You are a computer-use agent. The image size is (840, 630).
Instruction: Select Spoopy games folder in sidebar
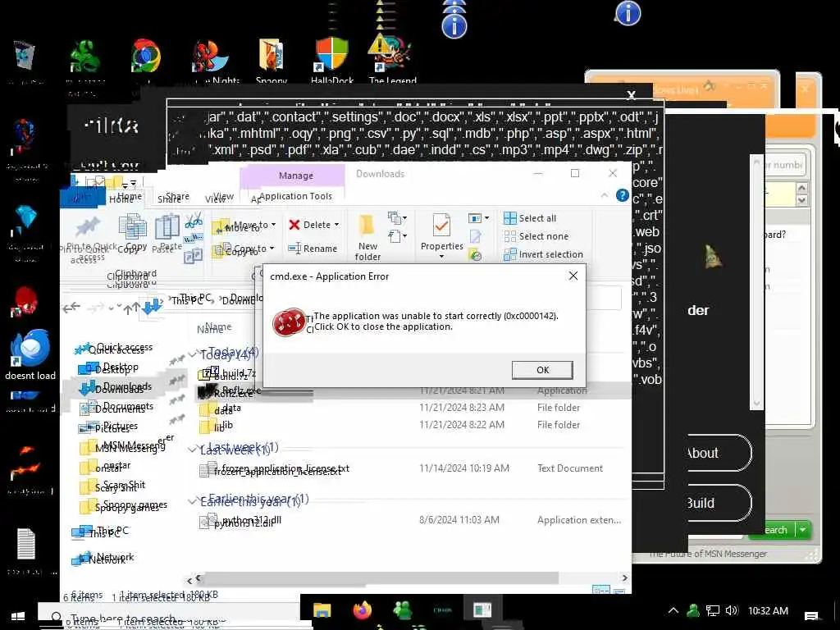pyautogui.click(x=123, y=505)
